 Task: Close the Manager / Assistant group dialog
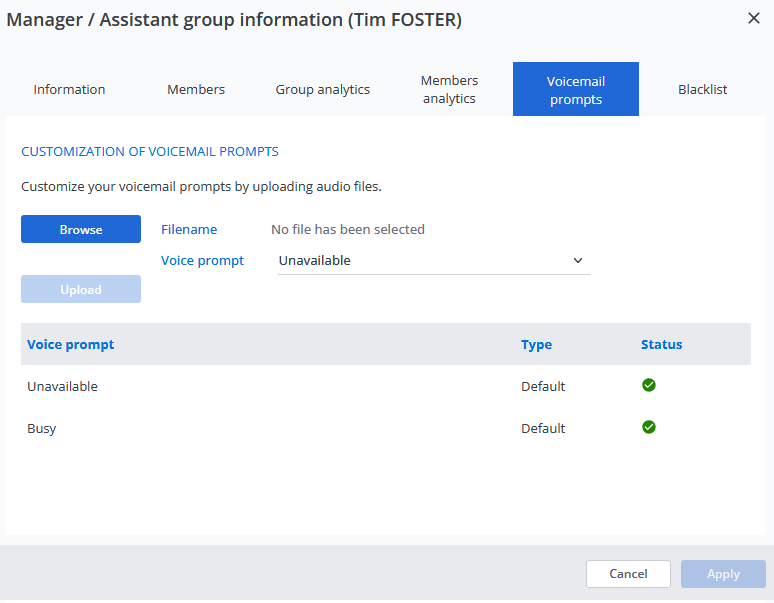[x=754, y=18]
